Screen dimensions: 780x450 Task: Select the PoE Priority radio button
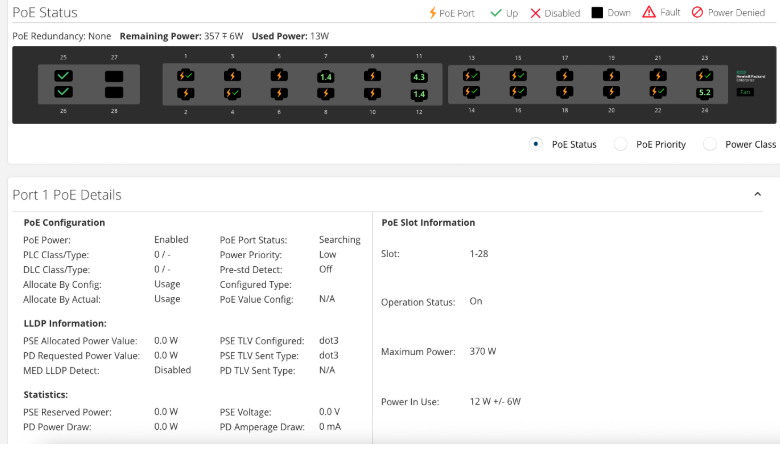620,144
